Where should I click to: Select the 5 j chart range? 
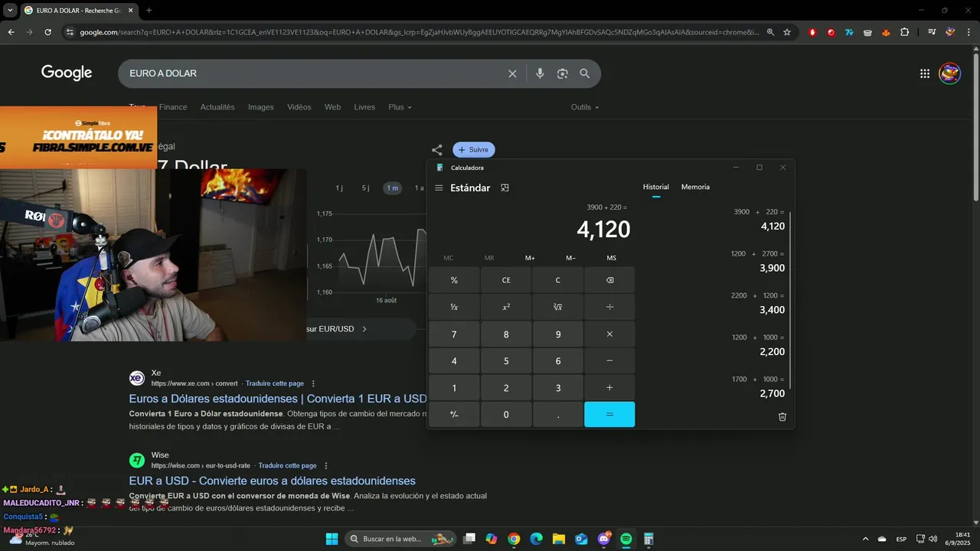pyautogui.click(x=365, y=188)
